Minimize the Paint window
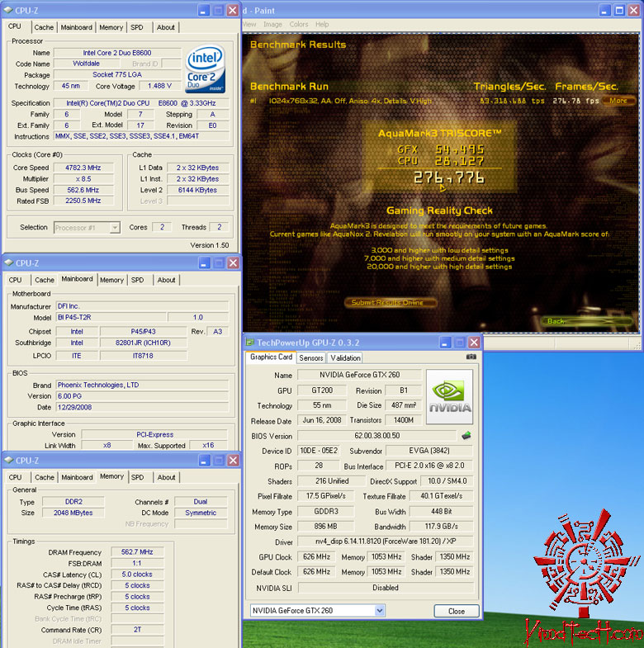 [604, 11]
